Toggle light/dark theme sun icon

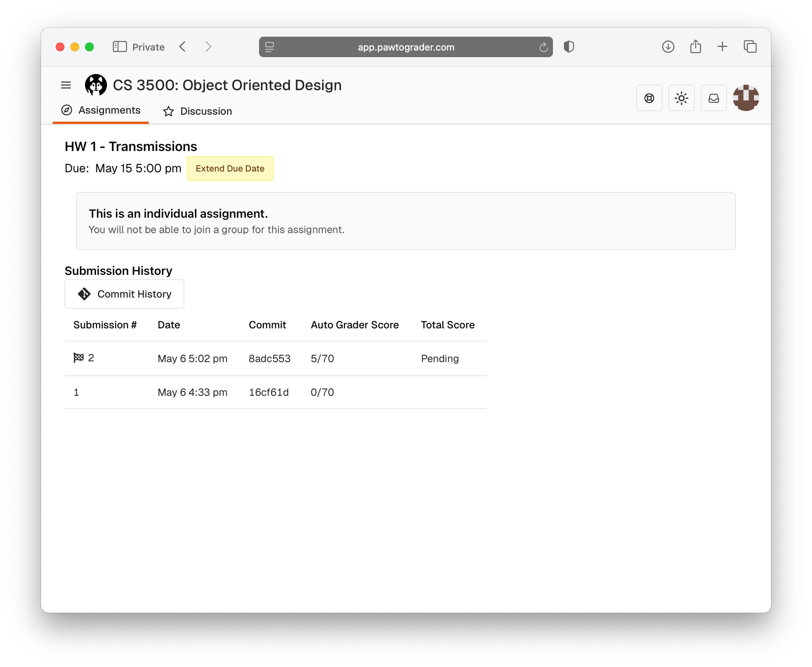pyautogui.click(x=682, y=98)
